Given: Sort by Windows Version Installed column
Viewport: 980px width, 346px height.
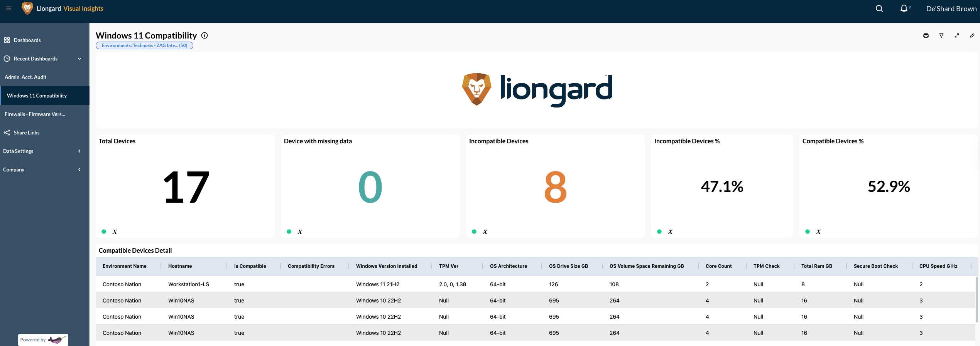Looking at the screenshot, I should pyautogui.click(x=387, y=266).
